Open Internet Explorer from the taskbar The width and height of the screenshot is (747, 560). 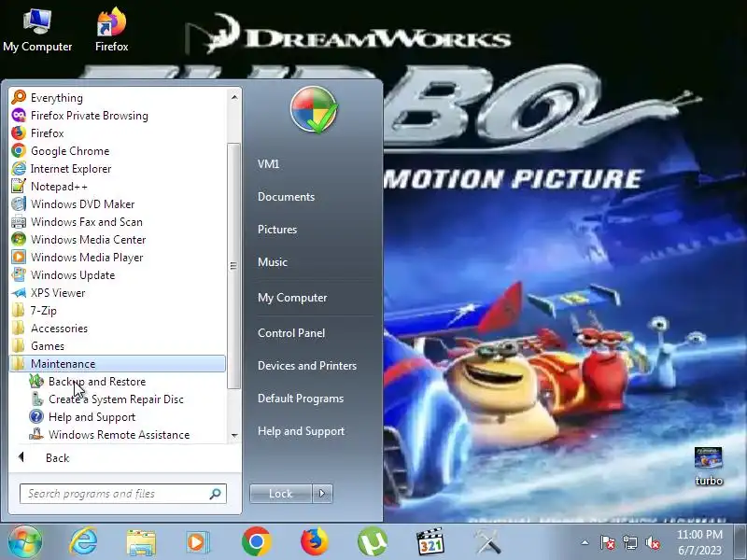83,542
